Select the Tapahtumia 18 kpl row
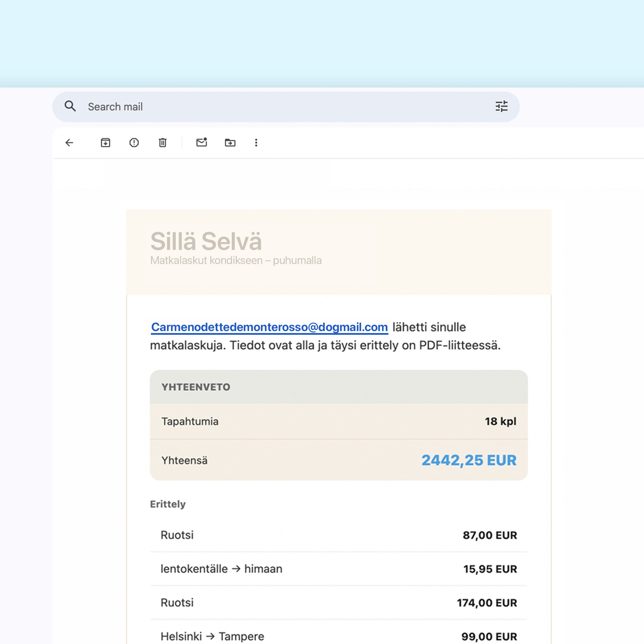This screenshot has width=644, height=644. [339, 421]
